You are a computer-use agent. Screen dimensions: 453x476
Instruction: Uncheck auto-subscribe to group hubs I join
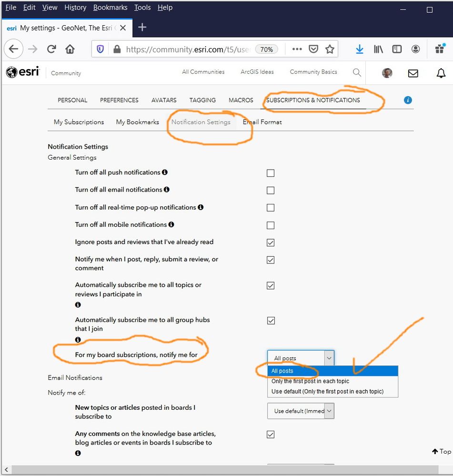[271, 321]
